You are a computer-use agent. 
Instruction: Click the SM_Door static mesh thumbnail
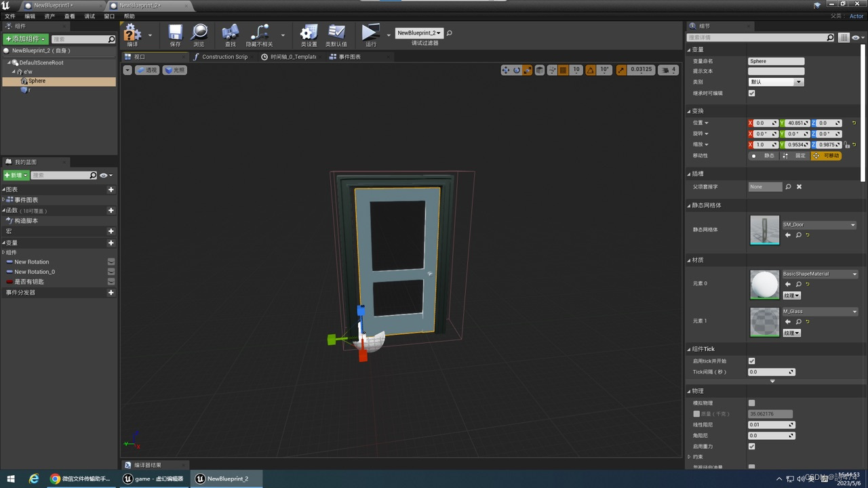pos(765,230)
